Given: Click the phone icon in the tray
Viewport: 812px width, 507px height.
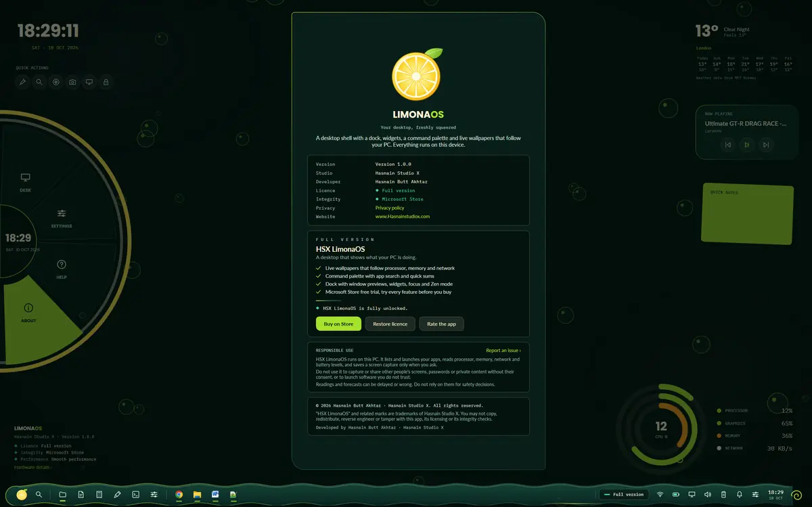Looking at the screenshot, I should coord(723,495).
